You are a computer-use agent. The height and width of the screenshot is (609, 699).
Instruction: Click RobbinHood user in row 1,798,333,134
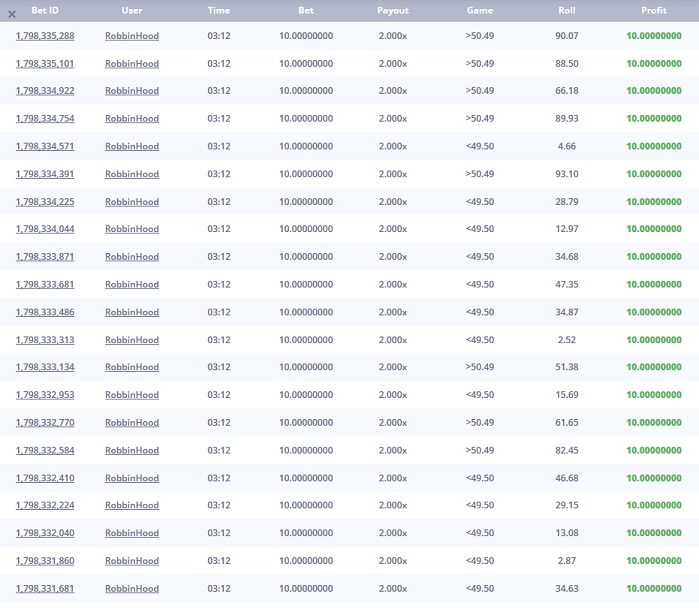point(132,367)
